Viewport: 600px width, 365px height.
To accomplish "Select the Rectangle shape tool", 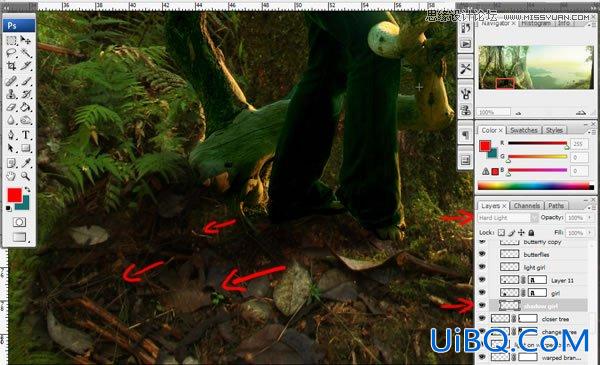I will [26, 148].
